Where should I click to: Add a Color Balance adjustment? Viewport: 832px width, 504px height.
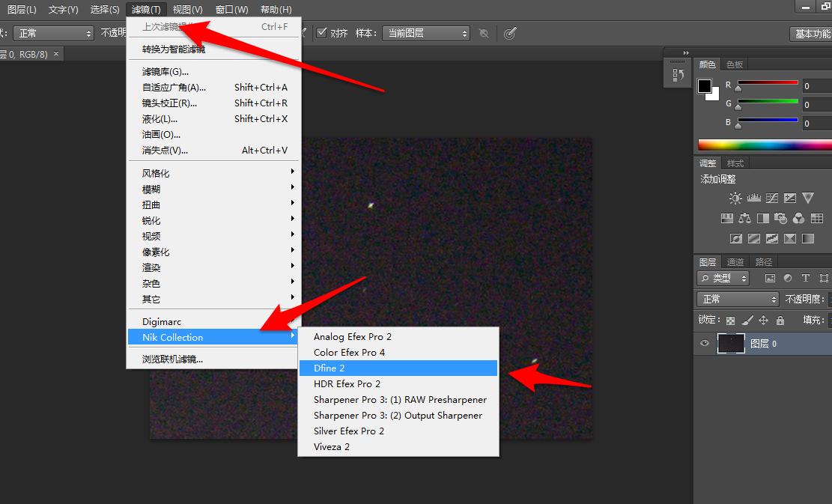(x=745, y=218)
